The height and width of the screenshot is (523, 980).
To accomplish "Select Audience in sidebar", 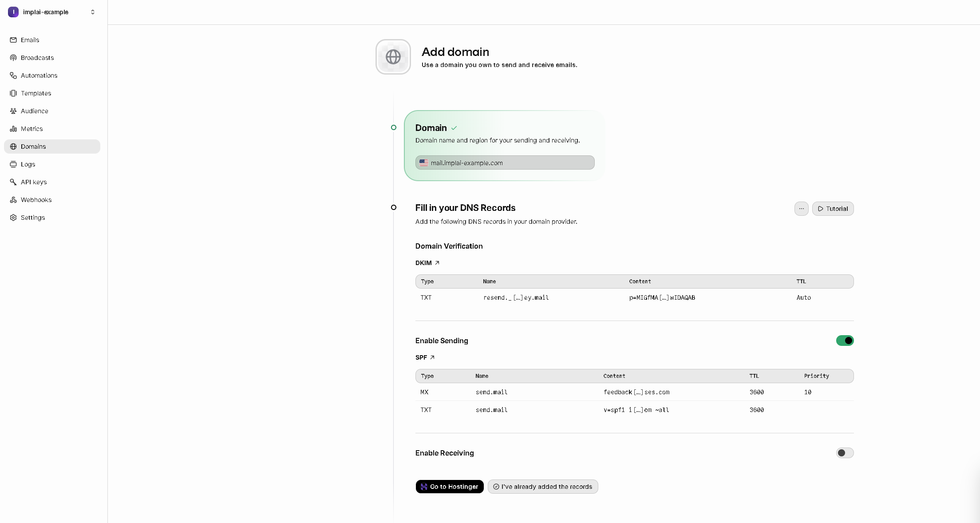I will [52, 111].
